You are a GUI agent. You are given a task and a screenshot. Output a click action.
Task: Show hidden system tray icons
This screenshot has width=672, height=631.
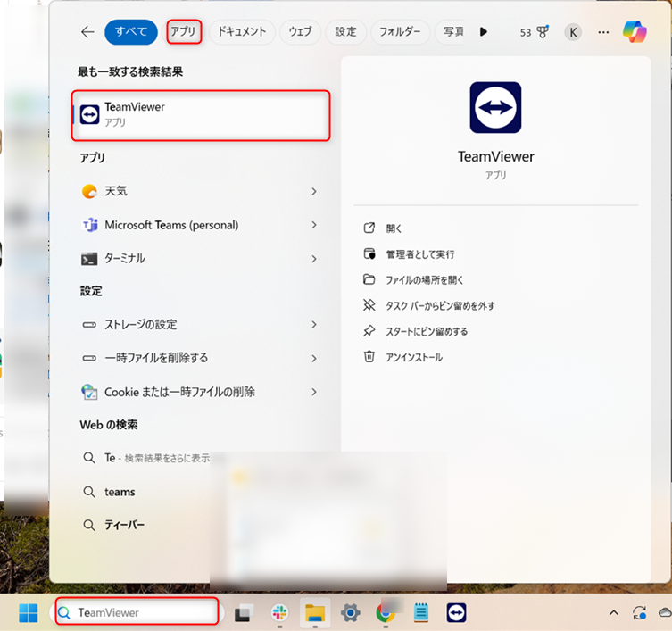(x=614, y=613)
